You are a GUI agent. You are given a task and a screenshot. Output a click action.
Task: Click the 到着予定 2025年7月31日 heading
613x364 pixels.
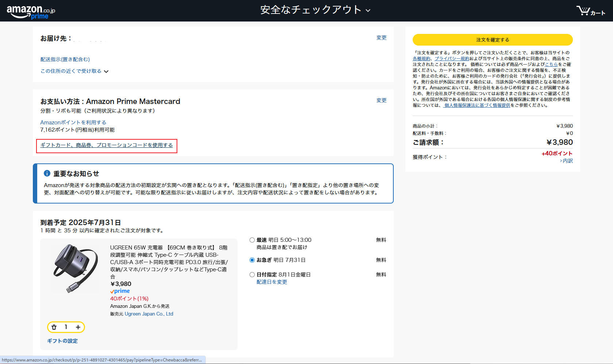(81, 222)
